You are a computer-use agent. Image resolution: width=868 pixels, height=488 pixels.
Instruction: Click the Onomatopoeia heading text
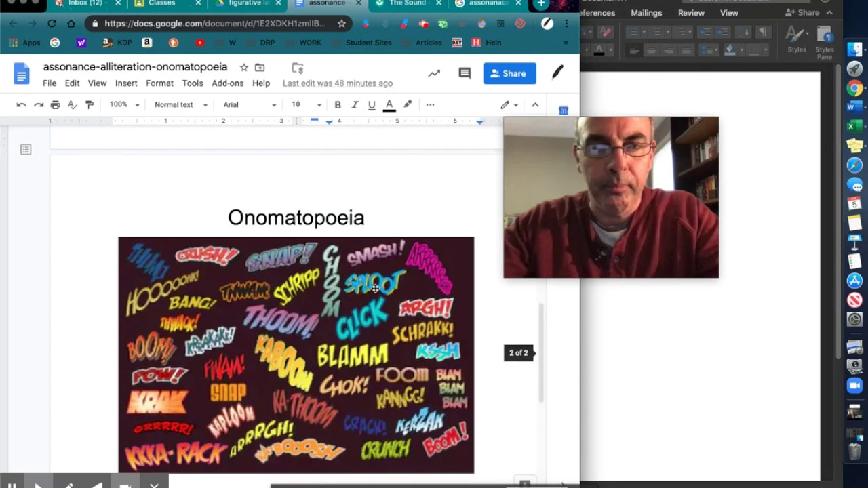pyautogui.click(x=296, y=218)
